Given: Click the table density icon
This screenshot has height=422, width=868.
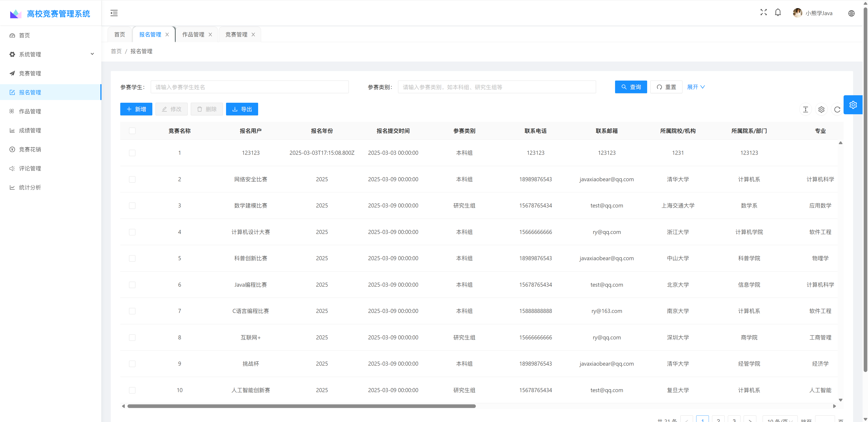Looking at the screenshot, I should [805, 109].
